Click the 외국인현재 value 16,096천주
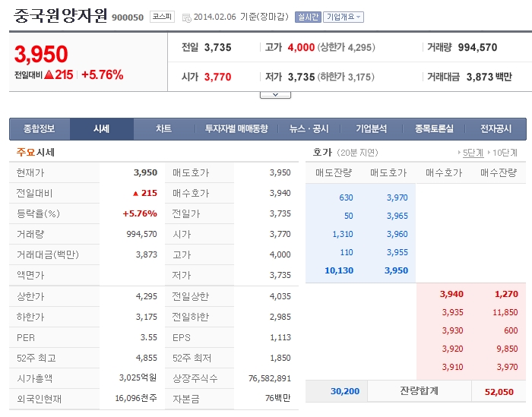532x417 pixels. point(136,398)
